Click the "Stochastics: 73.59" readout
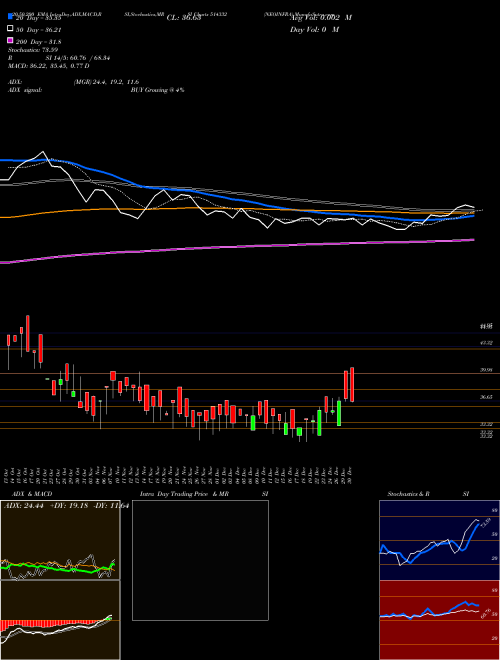The width and height of the screenshot is (500, 660). click(33, 50)
